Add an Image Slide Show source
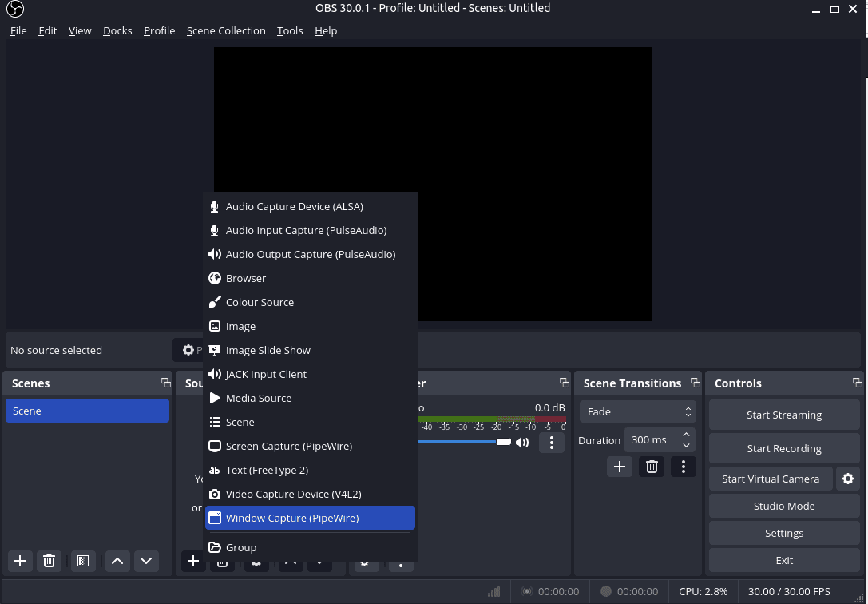Viewport: 868px width, 604px height. [310, 351]
